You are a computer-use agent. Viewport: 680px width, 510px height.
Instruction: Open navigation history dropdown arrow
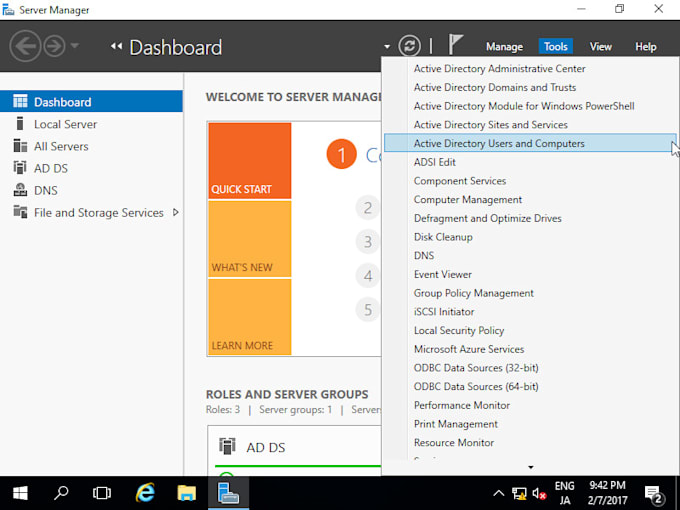click(75, 46)
